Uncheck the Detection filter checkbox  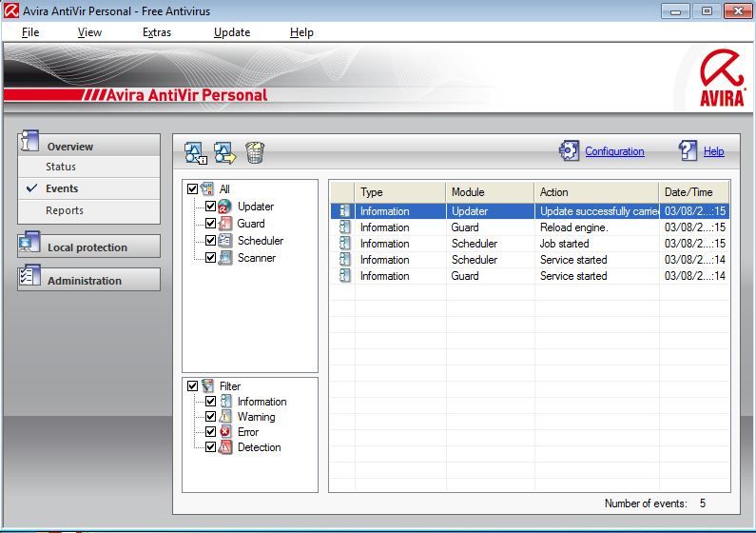pyautogui.click(x=211, y=447)
